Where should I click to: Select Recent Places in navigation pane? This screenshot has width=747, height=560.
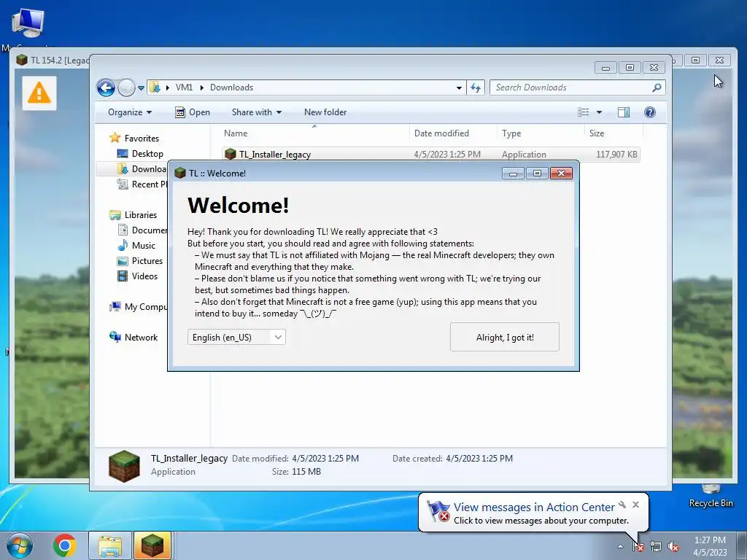click(142, 184)
